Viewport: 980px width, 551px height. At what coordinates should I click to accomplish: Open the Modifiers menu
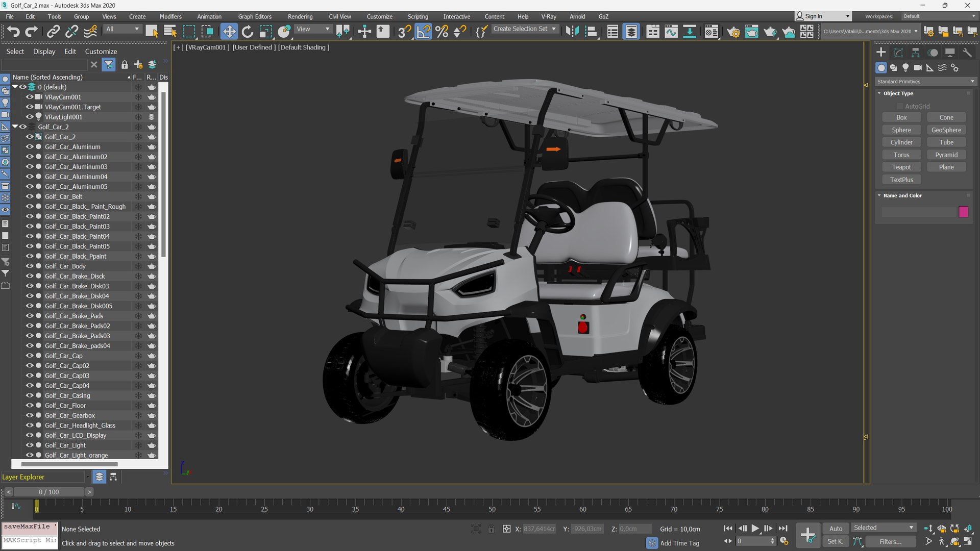pos(170,16)
